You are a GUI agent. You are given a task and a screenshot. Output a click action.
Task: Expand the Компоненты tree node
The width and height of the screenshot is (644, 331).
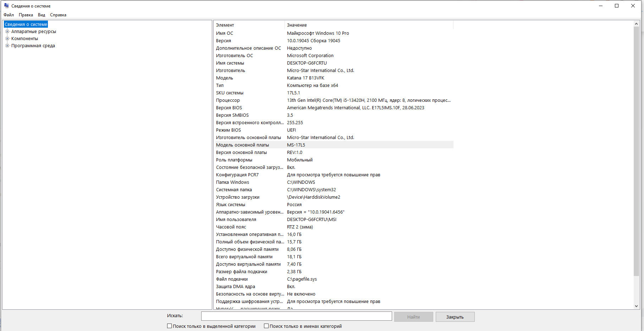point(7,39)
